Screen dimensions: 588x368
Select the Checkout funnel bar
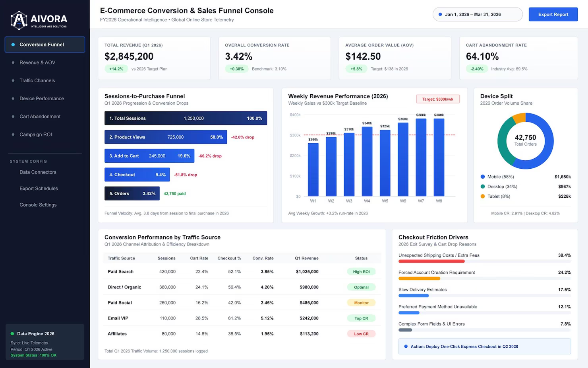tap(137, 175)
